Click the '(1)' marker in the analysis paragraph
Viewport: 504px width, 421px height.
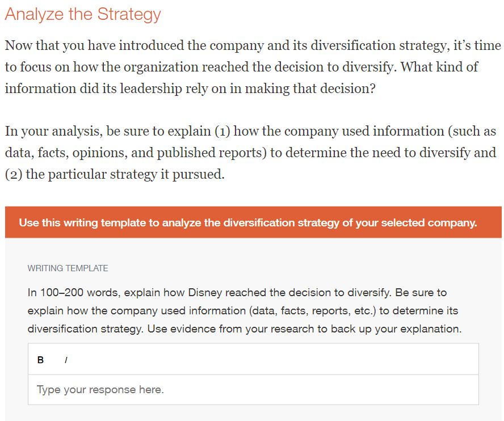tap(220, 131)
